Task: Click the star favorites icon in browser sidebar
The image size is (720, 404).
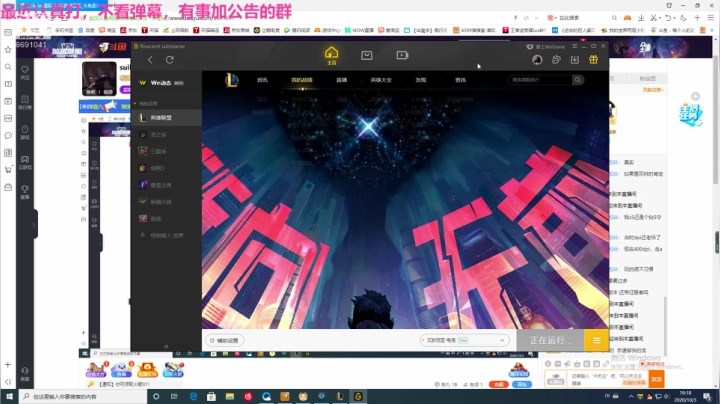Action: point(8,50)
